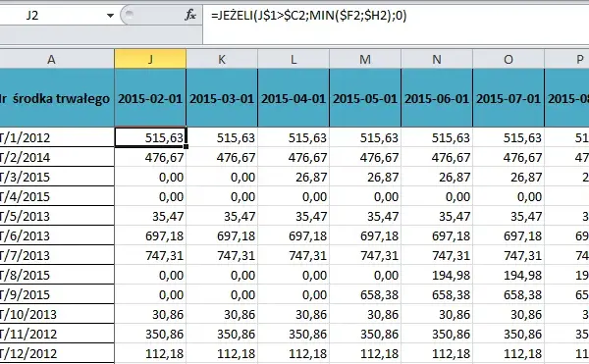
Task: Click row label T/7/2013
Action: pos(57,255)
